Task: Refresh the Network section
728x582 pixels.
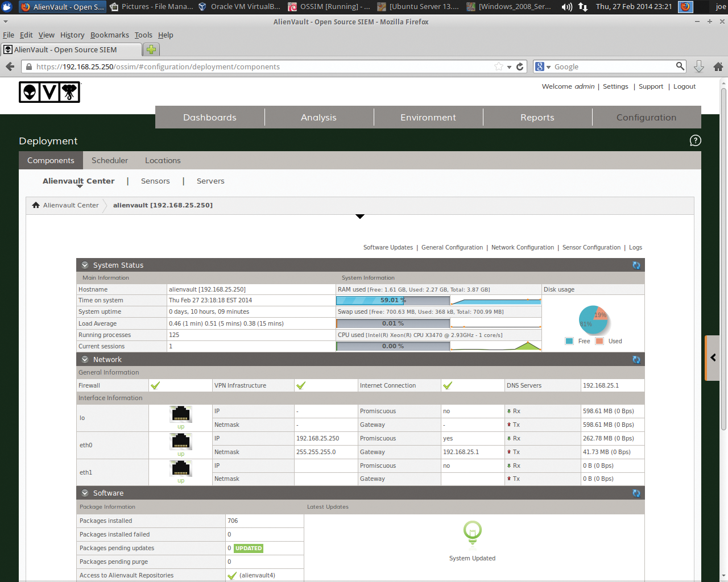Action: (636, 360)
